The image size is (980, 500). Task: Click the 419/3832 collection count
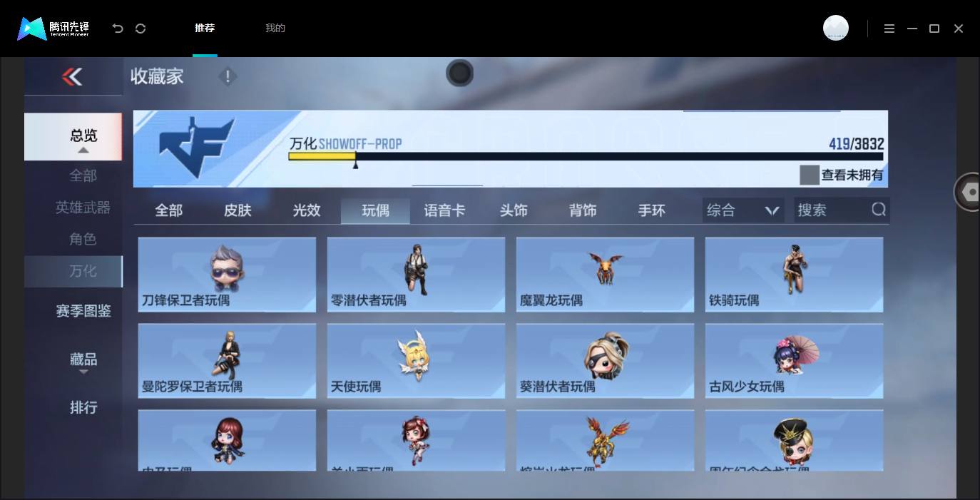pyautogui.click(x=856, y=143)
